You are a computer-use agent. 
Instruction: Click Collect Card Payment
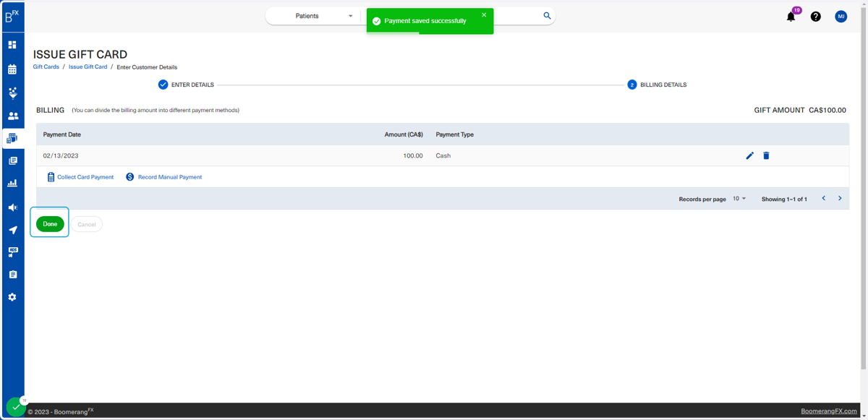[x=80, y=177]
